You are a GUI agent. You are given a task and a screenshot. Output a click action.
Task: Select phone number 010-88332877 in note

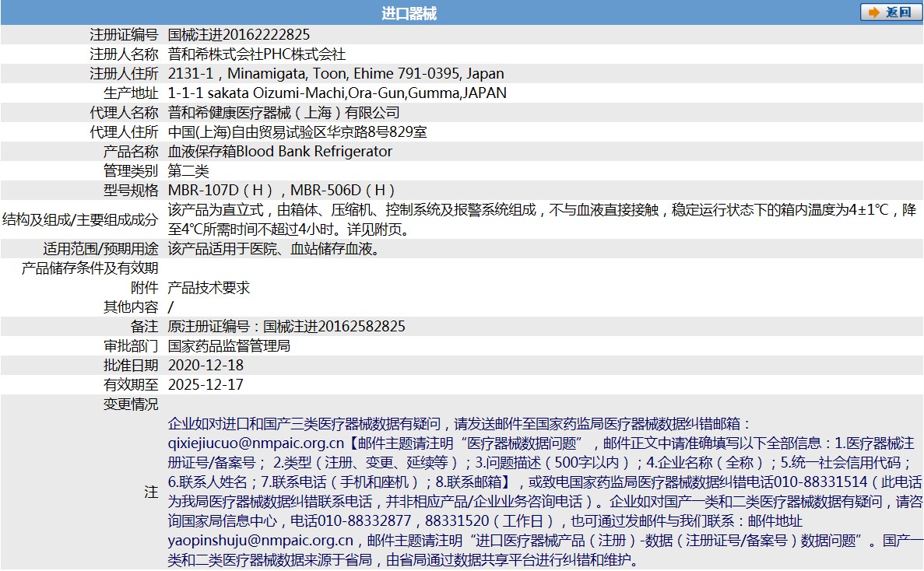(x=364, y=520)
